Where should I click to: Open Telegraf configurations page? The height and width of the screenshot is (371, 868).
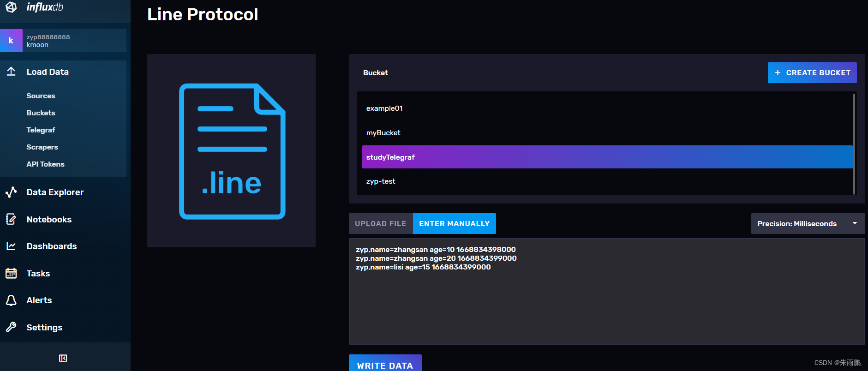[x=41, y=130]
